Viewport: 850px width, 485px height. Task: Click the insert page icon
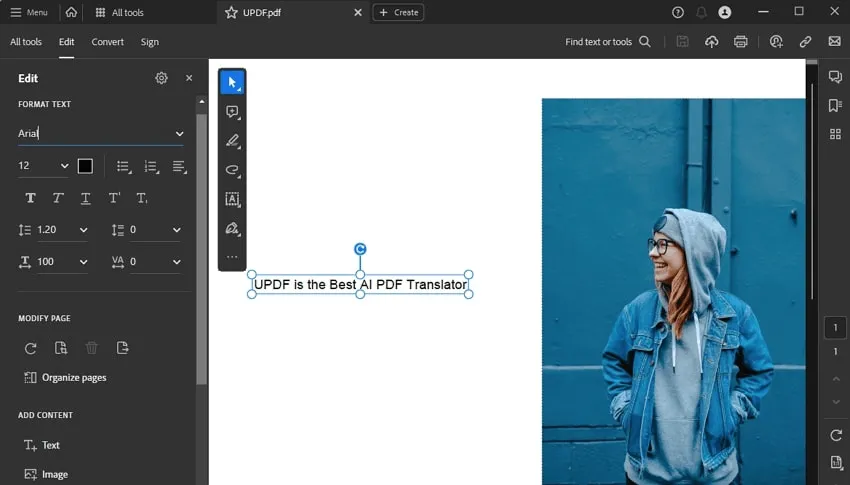61,348
